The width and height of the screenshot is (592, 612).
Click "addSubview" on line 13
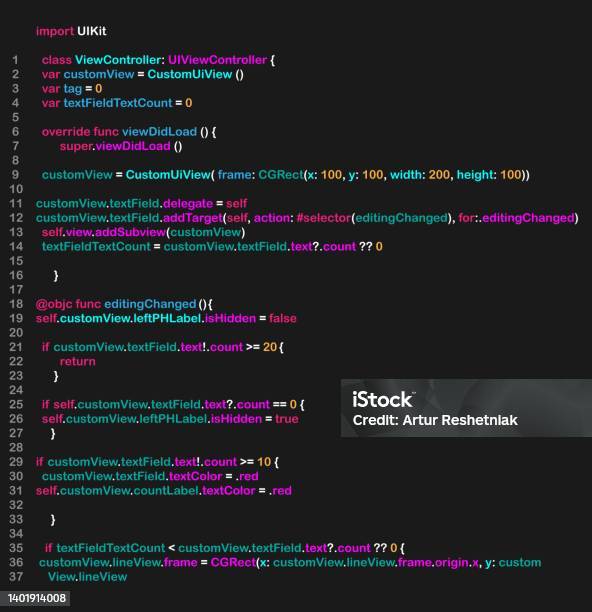130,232
